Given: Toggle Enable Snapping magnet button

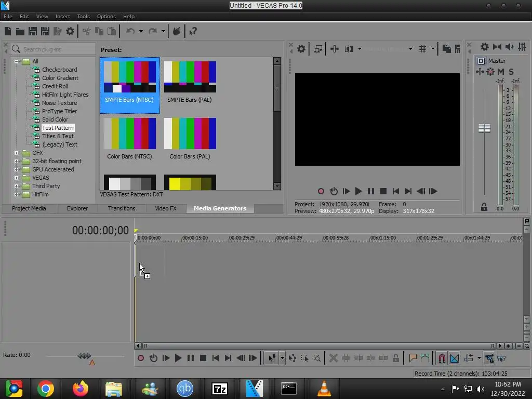Looking at the screenshot, I should (x=442, y=358).
